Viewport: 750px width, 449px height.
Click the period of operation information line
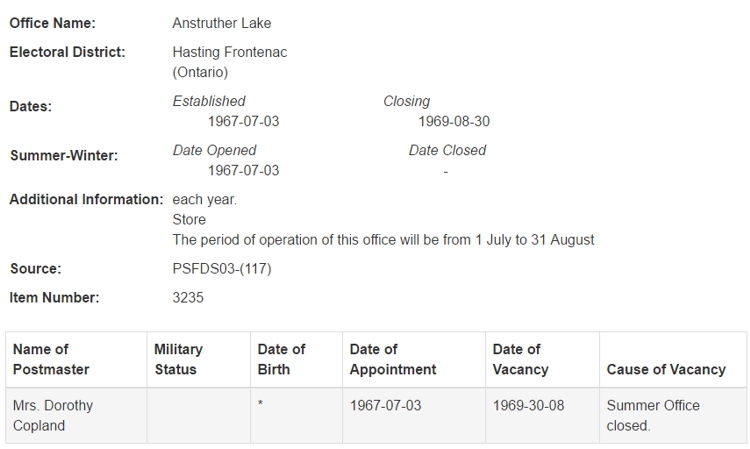coord(383,240)
